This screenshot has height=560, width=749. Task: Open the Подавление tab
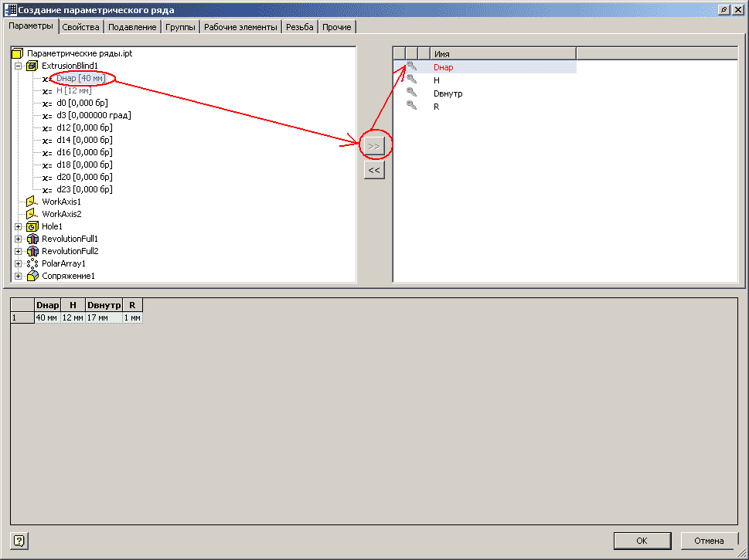[x=132, y=27]
